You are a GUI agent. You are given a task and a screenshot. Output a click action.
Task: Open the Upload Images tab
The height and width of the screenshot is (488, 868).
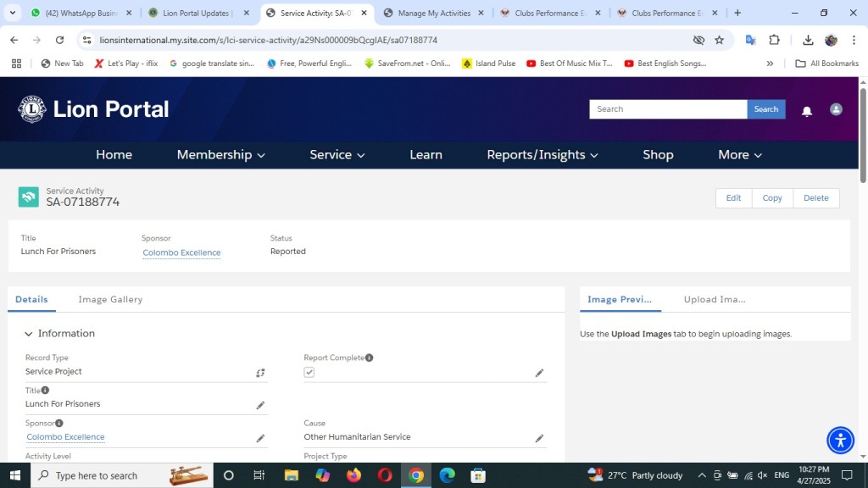(x=715, y=299)
